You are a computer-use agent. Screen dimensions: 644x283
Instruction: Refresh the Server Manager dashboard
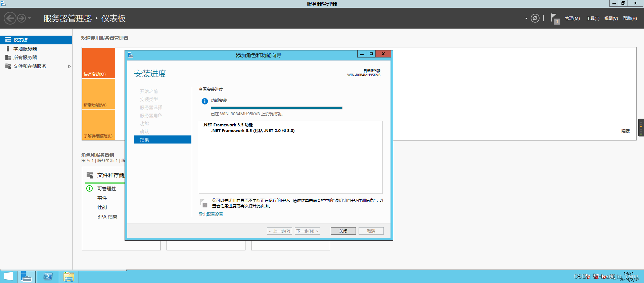tap(535, 18)
